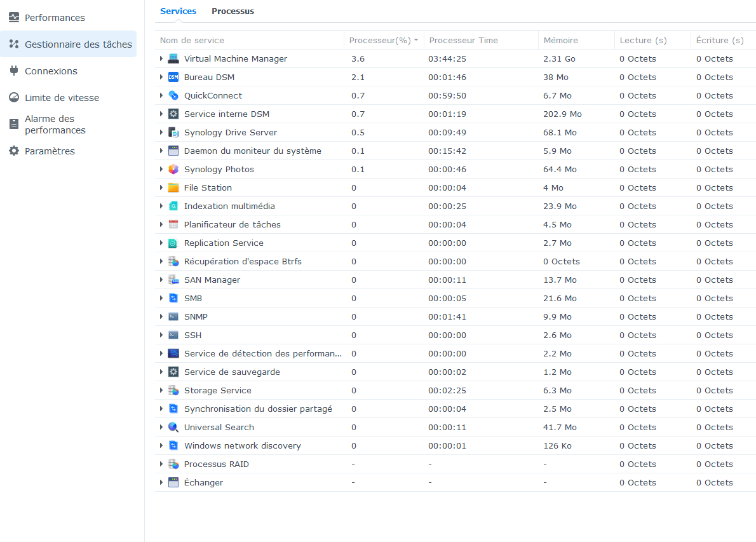The height and width of the screenshot is (542, 756).
Task: Click the Service de sauvegarde gear icon
Action: (173, 372)
